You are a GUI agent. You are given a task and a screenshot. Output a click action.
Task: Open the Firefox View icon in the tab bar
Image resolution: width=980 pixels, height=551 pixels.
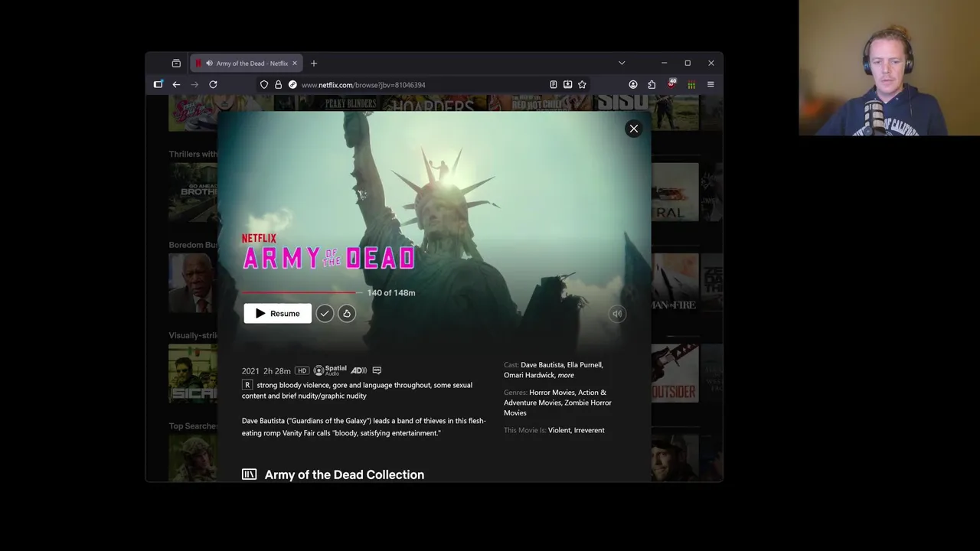pyautogui.click(x=176, y=64)
